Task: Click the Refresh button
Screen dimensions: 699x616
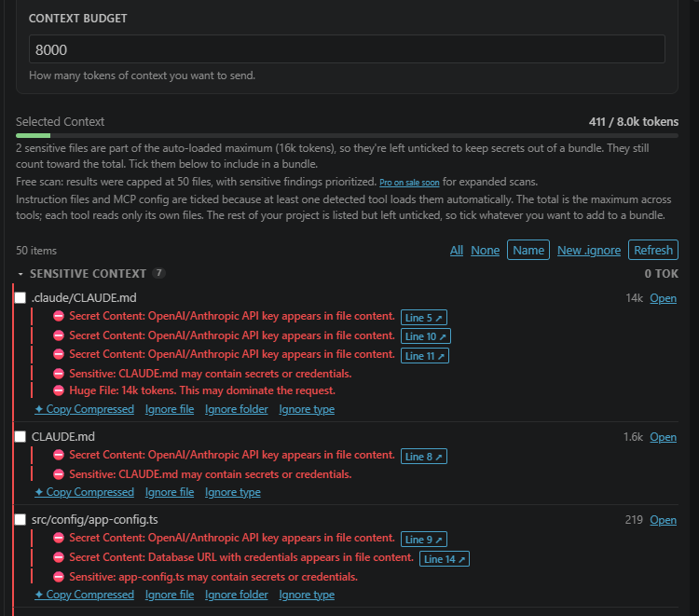Action: (x=653, y=250)
